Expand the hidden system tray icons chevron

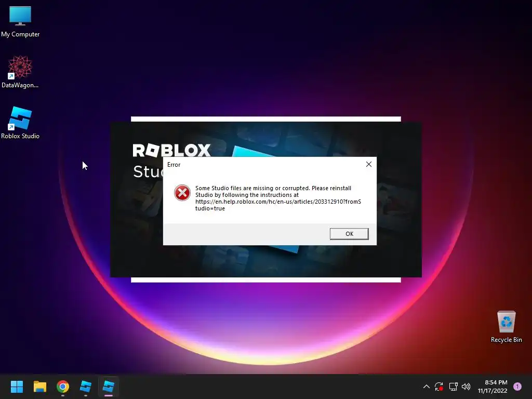click(427, 387)
